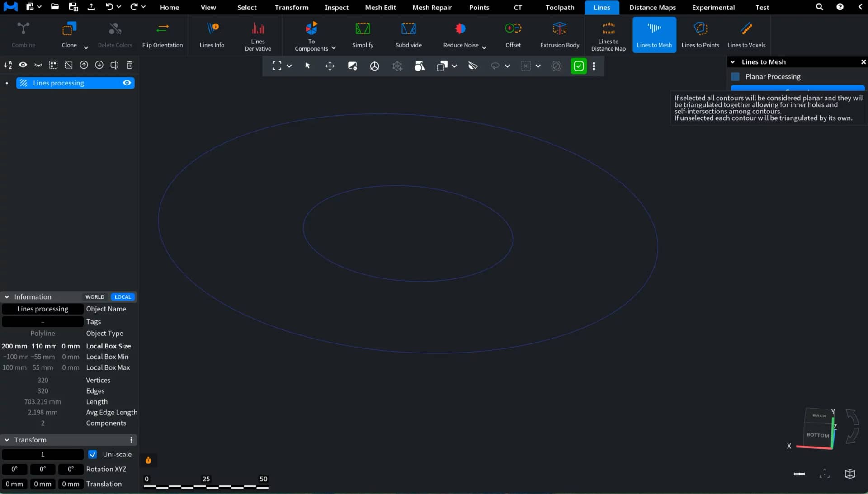
Task: Open the Clone dropdown arrow
Action: pos(86,47)
